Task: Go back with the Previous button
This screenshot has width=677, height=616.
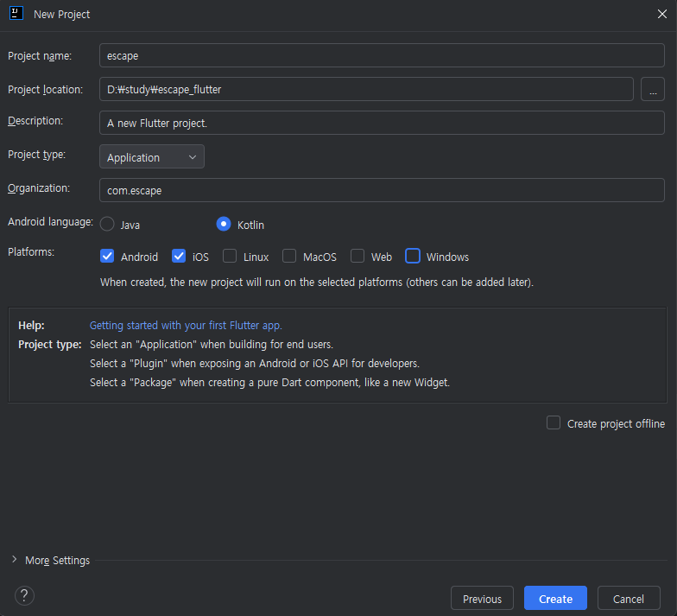Action: (x=482, y=598)
